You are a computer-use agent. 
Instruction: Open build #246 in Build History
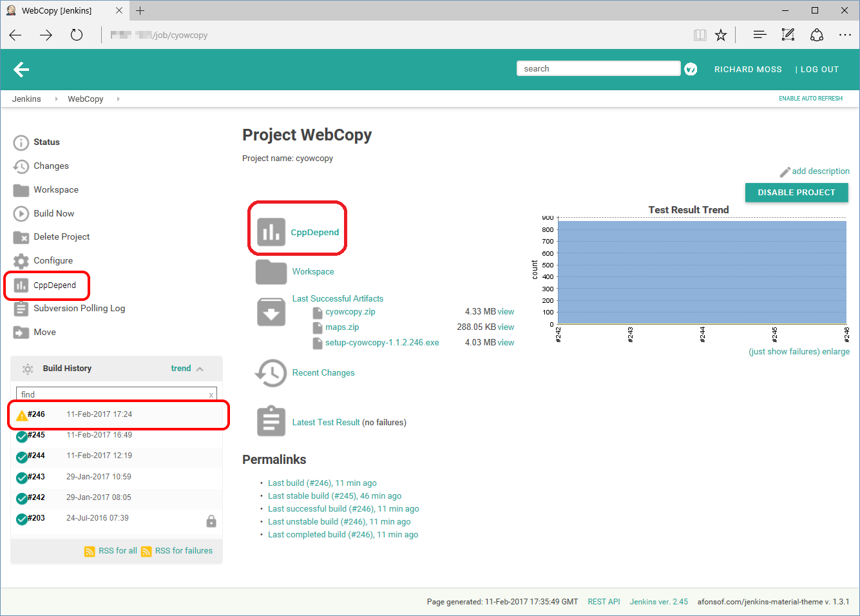pos(36,414)
